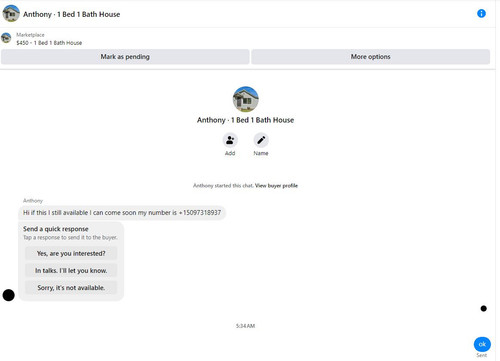
Task: Click the large centered house avatar
Action: coord(246,99)
